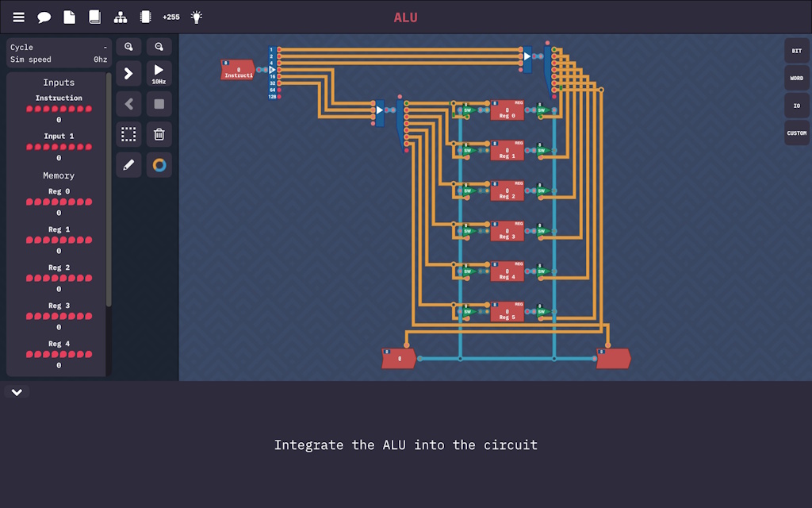Click the lightbulb hint icon
Screen dimensions: 812x508
coord(197,17)
